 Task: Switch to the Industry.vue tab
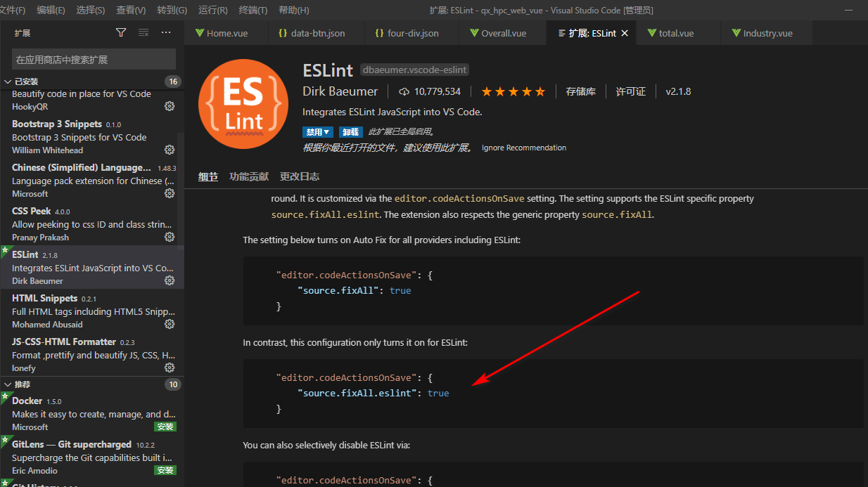pyautogui.click(x=767, y=33)
